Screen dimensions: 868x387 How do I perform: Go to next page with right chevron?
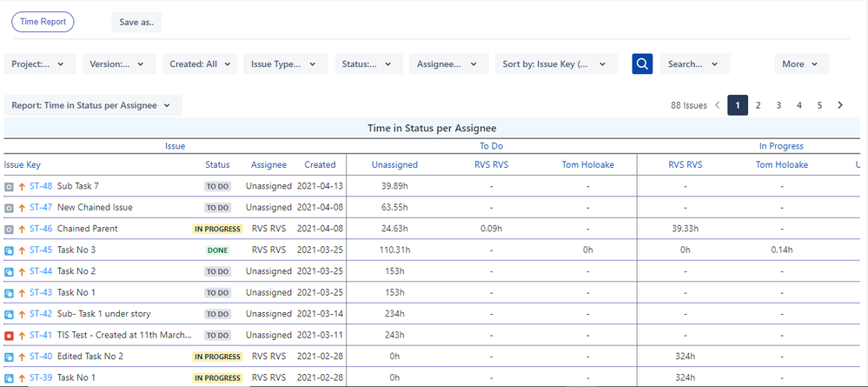[840, 105]
